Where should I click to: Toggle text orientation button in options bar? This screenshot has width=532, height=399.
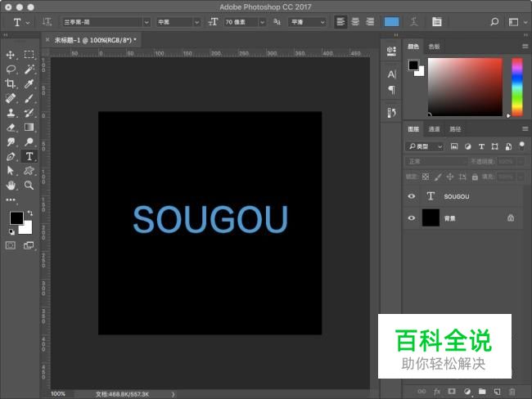[x=47, y=22]
